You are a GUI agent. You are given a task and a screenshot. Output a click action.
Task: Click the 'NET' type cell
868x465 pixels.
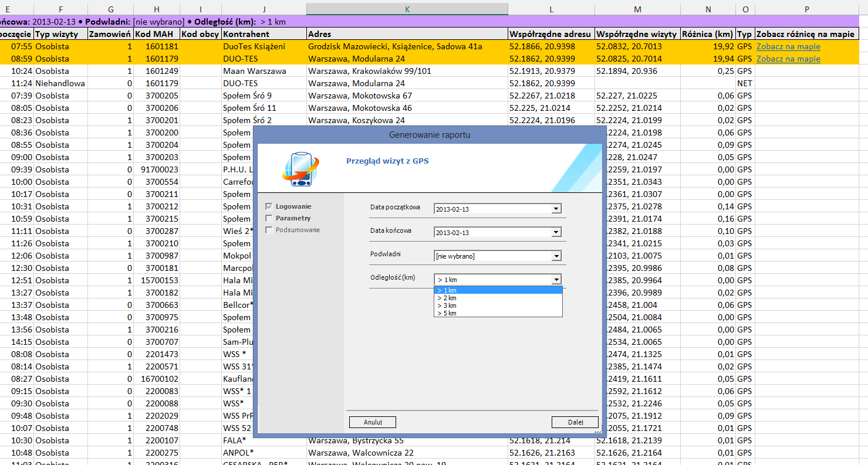(x=745, y=83)
